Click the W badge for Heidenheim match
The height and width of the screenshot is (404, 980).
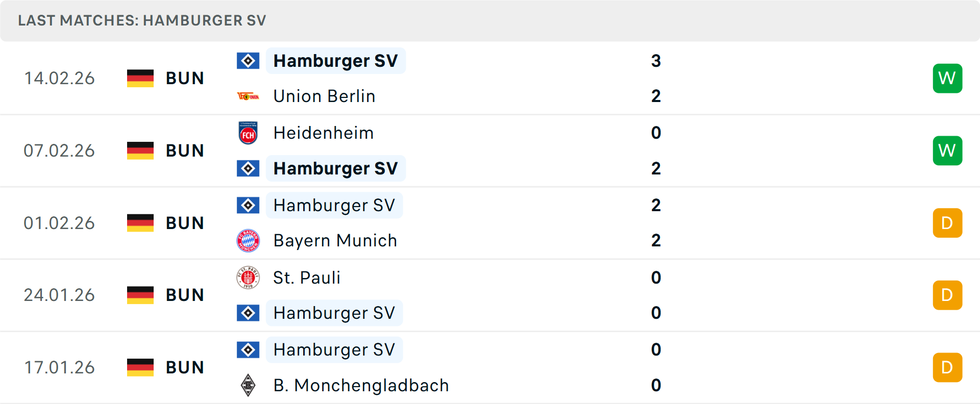(x=947, y=150)
